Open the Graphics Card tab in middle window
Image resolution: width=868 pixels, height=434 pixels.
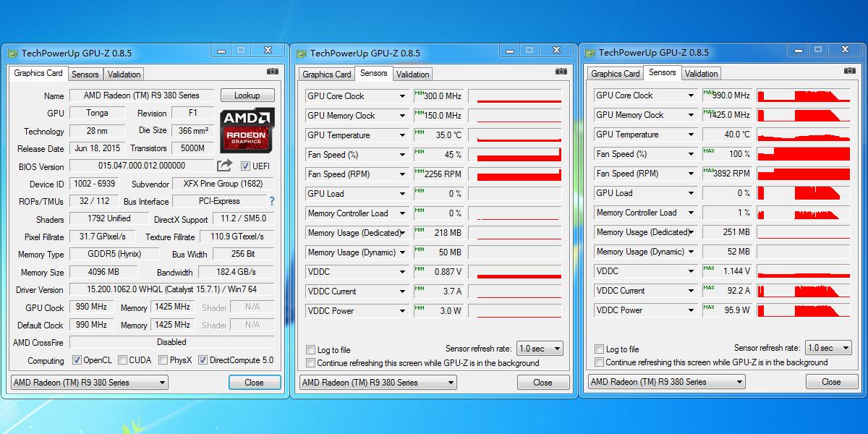(326, 74)
